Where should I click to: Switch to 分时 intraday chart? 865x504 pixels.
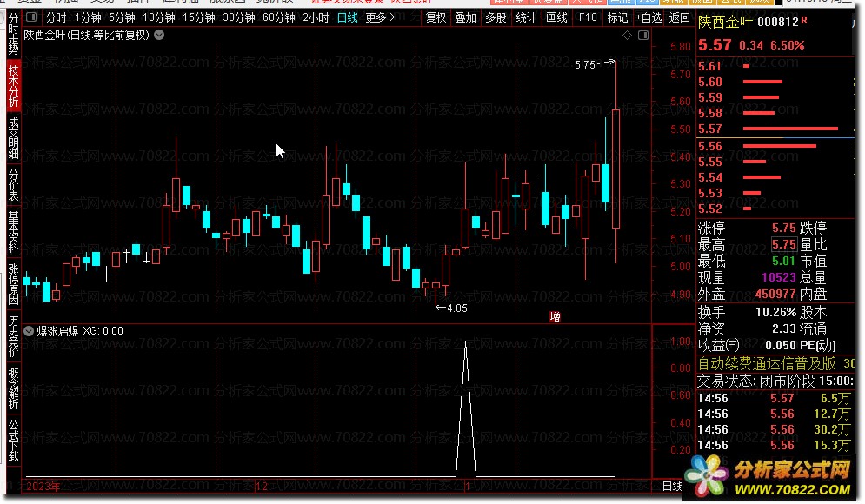click(56, 17)
